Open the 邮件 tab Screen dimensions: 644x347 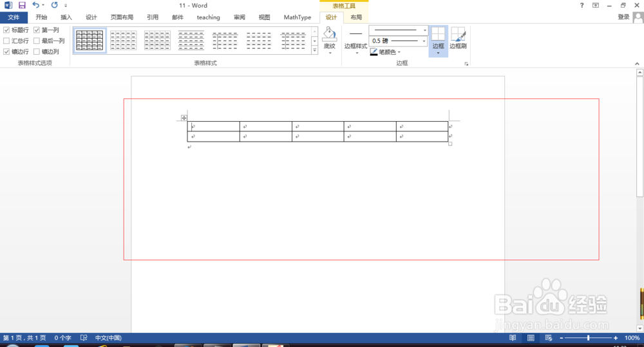(178, 17)
